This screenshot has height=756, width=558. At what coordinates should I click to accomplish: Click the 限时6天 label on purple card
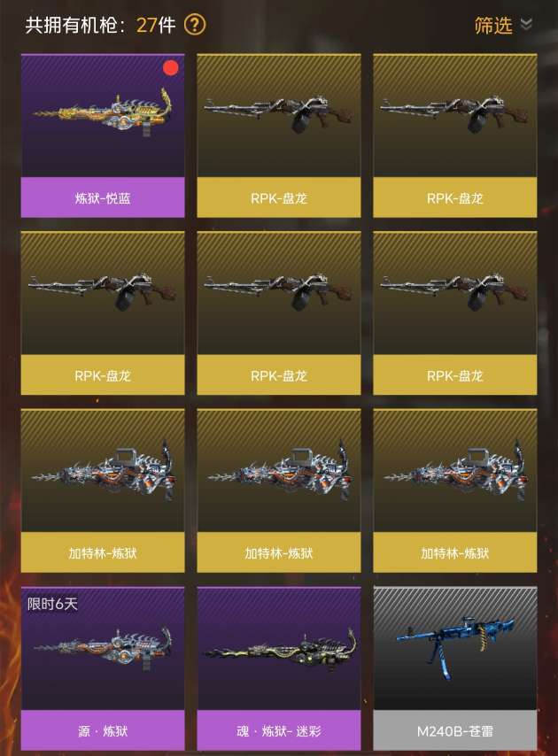point(52,604)
